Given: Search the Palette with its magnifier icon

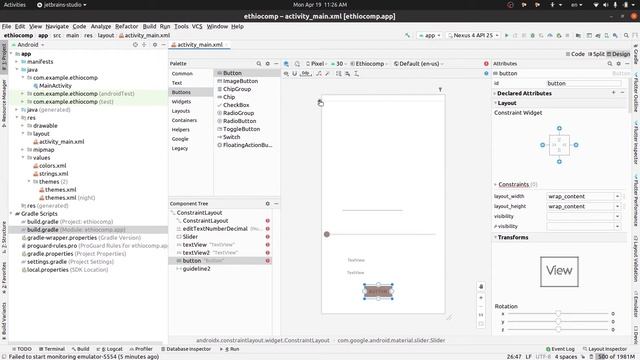Looking at the screenshot, I should pos(259,64).
